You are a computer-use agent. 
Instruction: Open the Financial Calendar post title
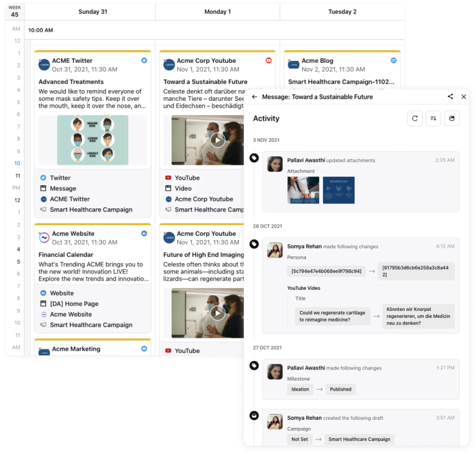[66, 254]
